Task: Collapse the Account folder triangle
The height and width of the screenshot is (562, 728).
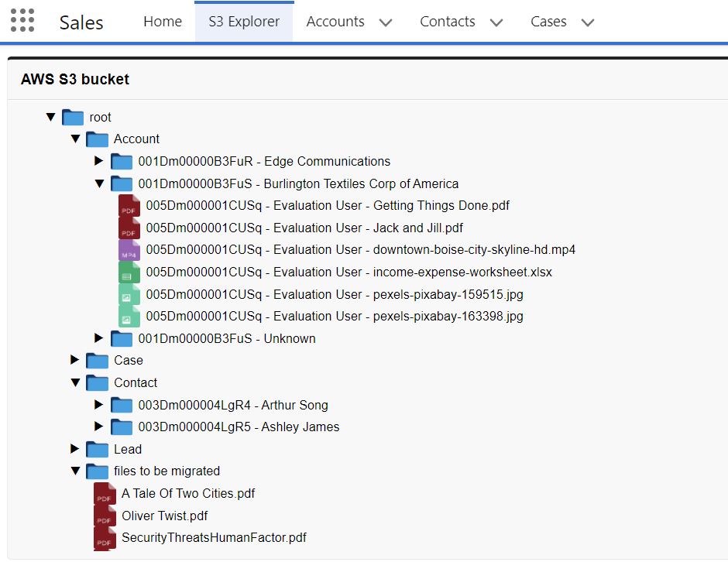Action: [75, 139]
